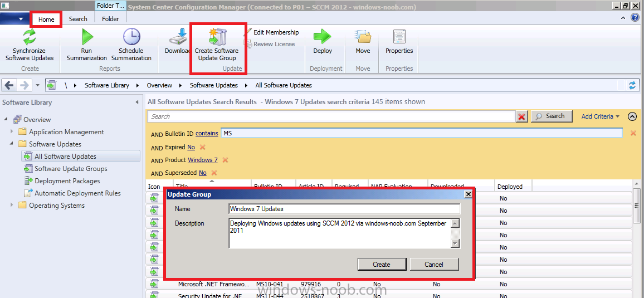Collapse the search criteria panel
Screen dimensions: 644x298
pos(632,116)
